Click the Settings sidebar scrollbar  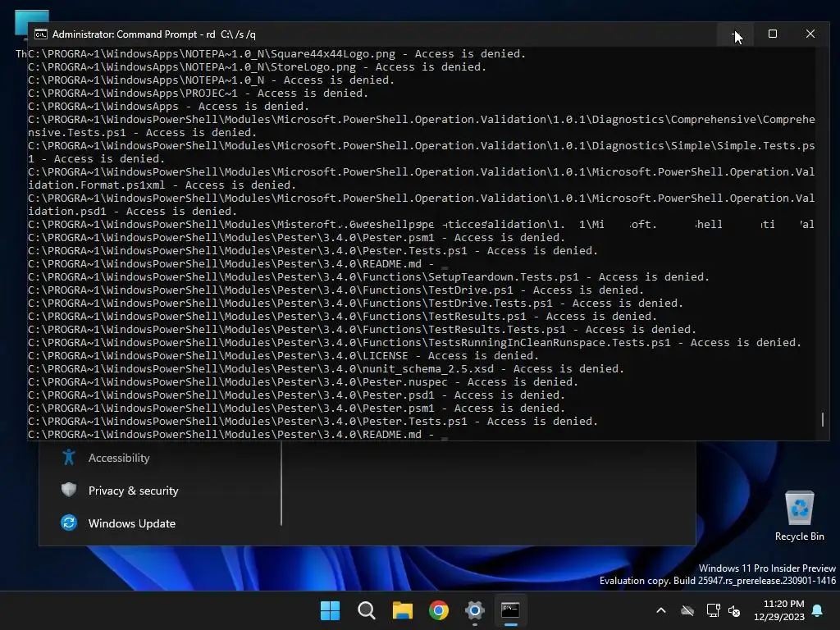[281, 483]
